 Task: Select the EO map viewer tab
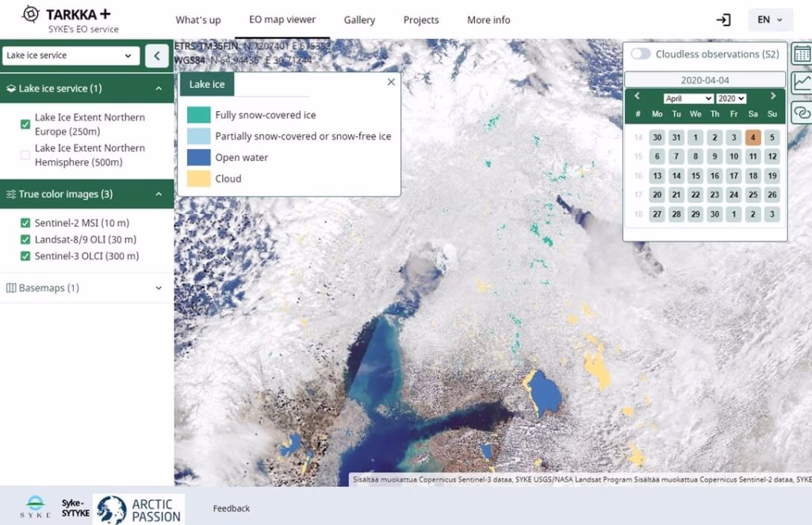pyautogui.click(x=282, y=20)
